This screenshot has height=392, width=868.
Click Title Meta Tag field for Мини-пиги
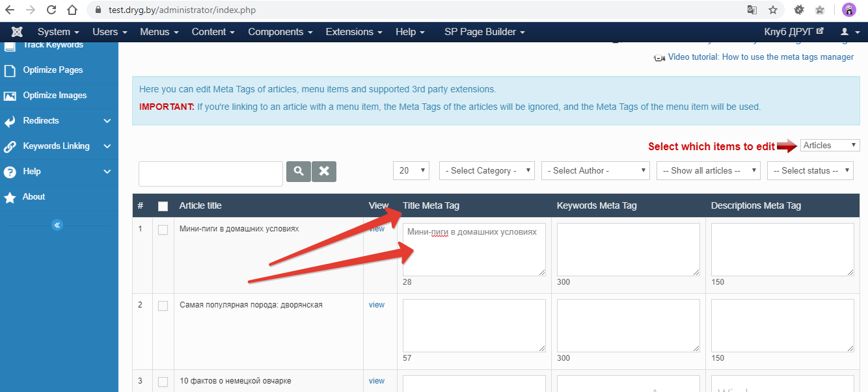point(474,250)
